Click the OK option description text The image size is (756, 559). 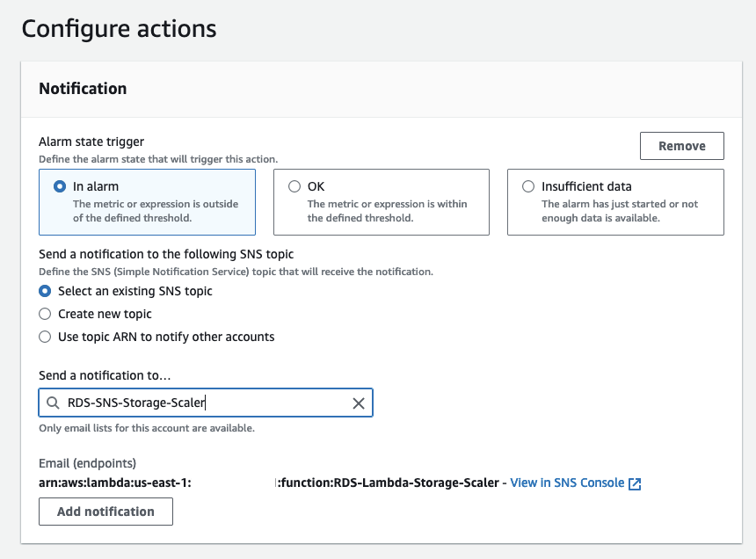pos(387,211)
